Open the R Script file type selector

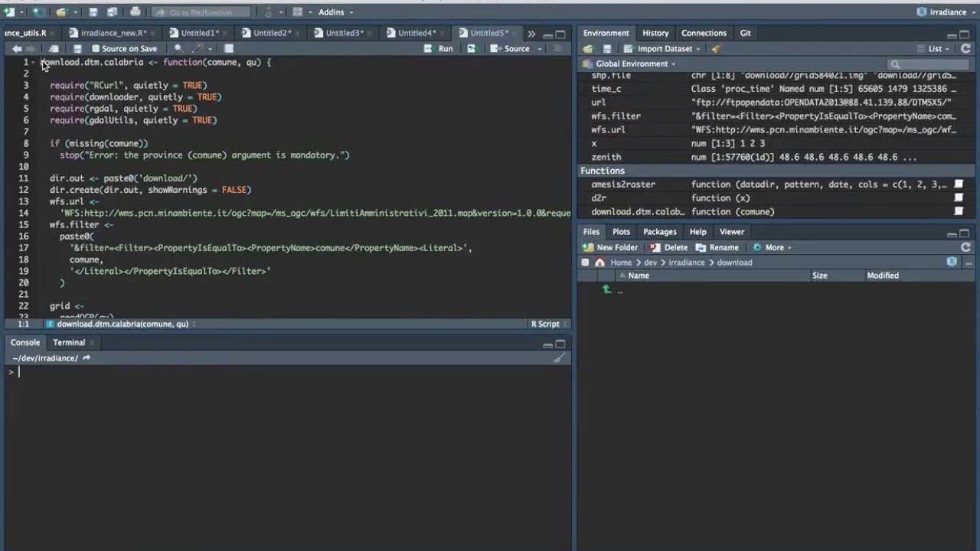click(x=549, y=324)
